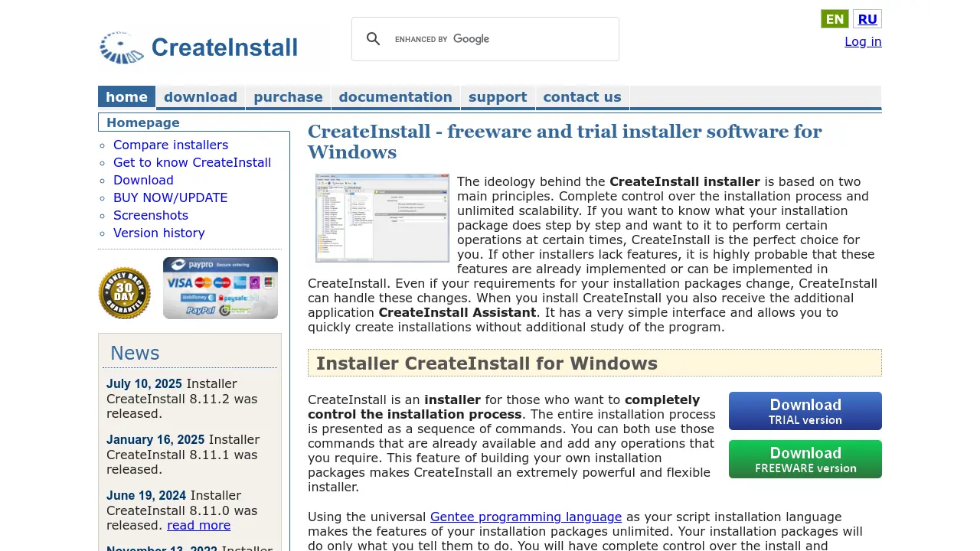Open the contact us tab
The height and width of the screenshot is (551, 980).
click(x=582, y=97)
